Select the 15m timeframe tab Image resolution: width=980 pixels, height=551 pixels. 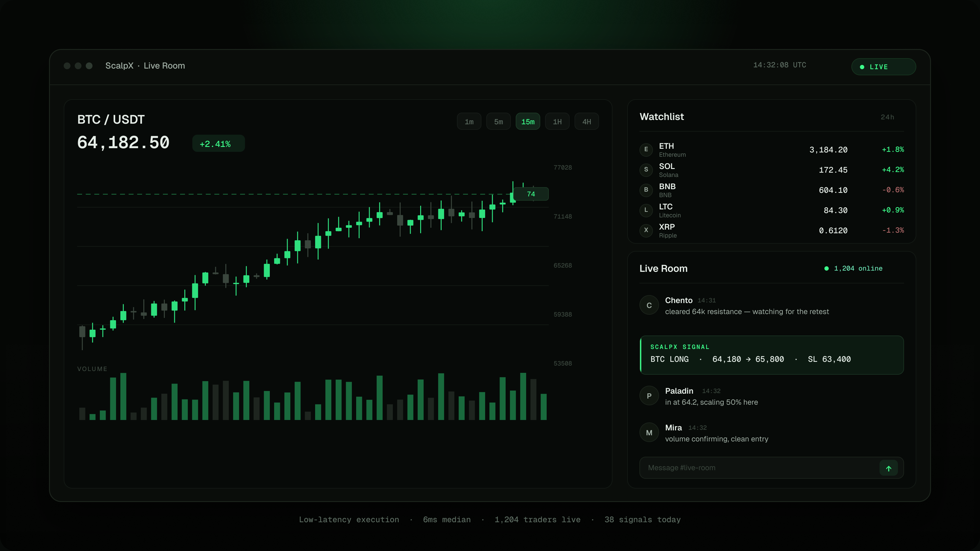528,122
